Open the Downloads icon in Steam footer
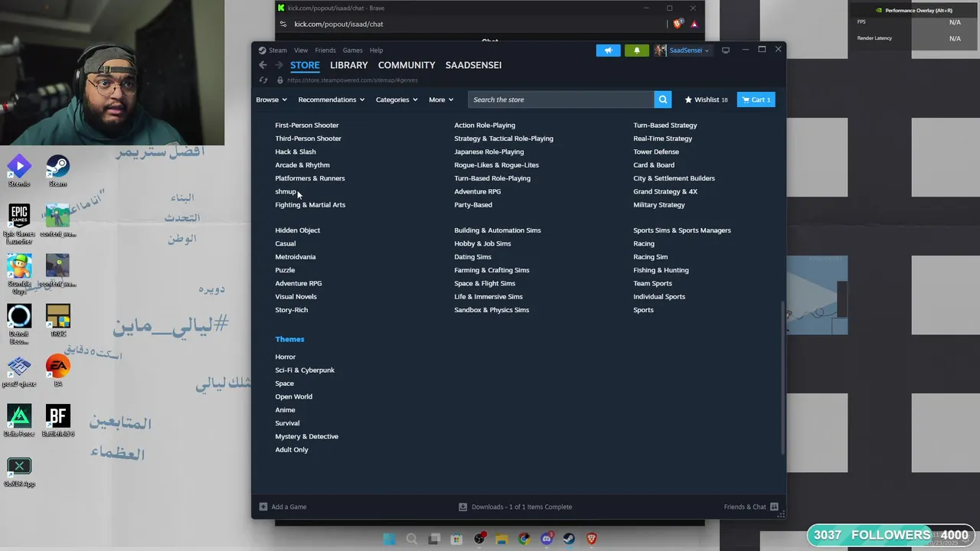980x551 pixels. click(462, 507)
